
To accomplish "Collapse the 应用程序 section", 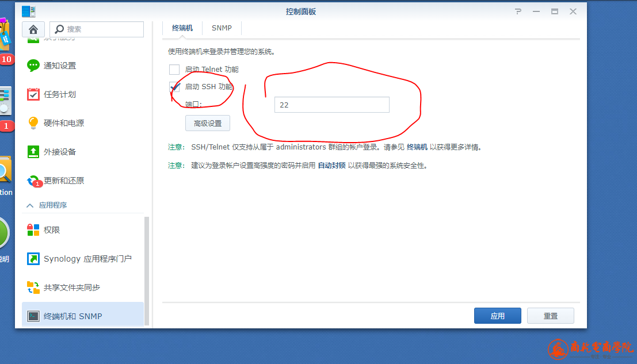I will point(30,205).
